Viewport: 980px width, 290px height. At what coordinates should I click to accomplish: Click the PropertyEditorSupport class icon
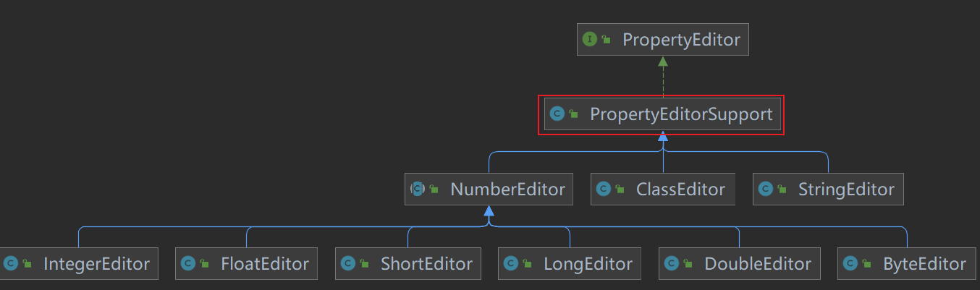pos(557,114)
